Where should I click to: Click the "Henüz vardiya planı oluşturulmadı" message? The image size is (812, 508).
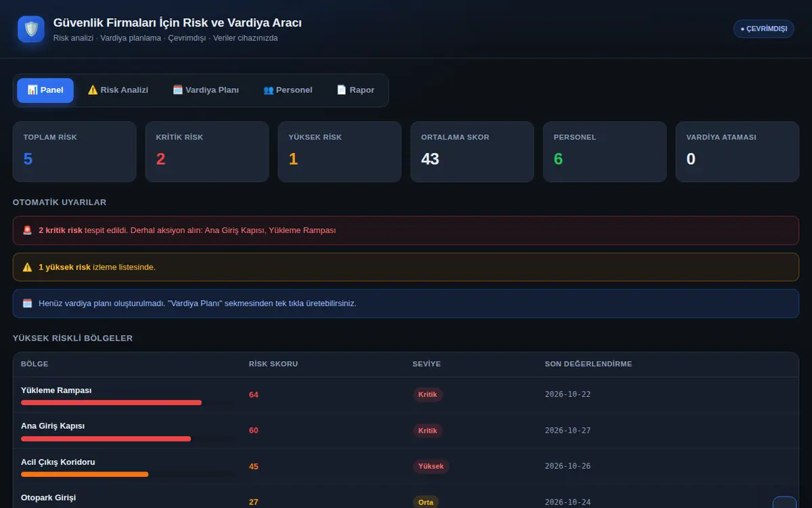tap(198, 303)
